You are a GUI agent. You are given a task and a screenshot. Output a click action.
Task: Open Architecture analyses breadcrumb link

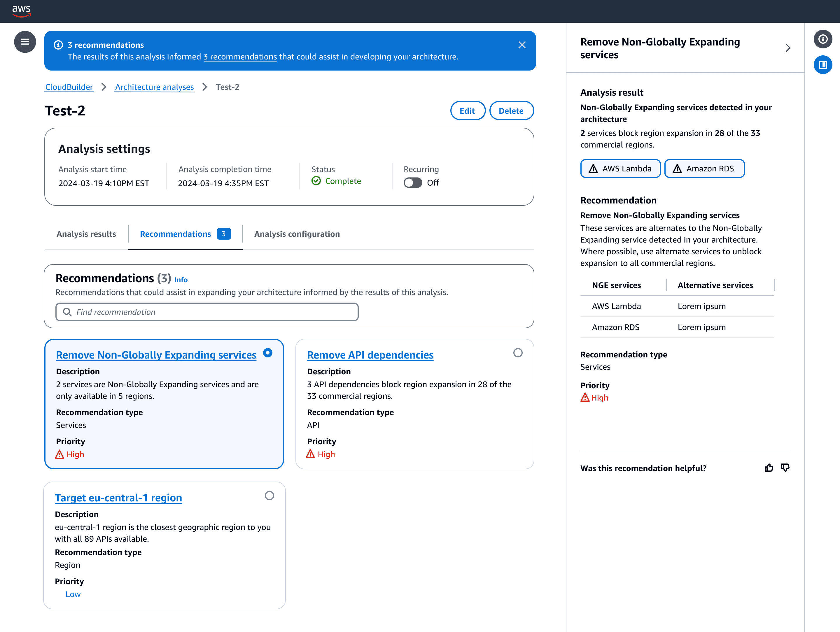154,87
